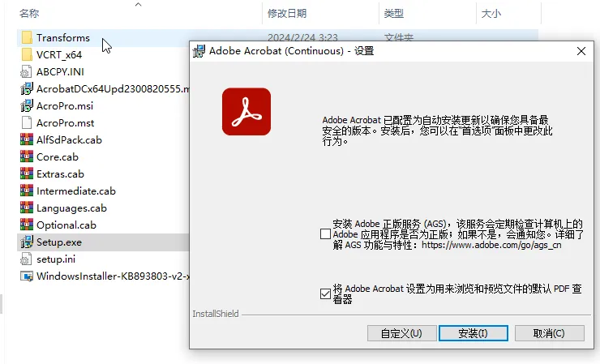Select the AcrobatDCx64Upd2300820555 file name
Image resolution: width=600 pixels, height=364 pixels.
[x=113, y=89]
